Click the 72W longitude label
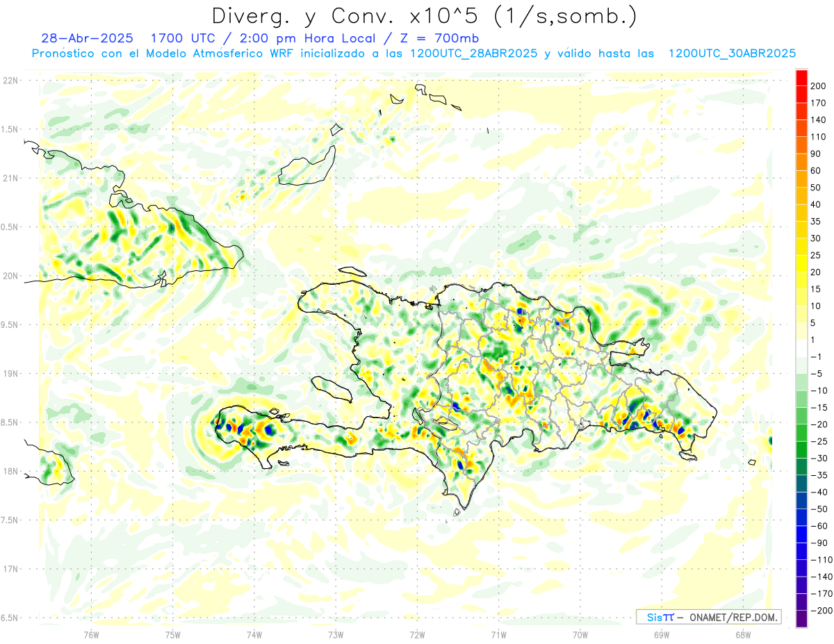Screen dimensions: 834x644 click(417, 634)
